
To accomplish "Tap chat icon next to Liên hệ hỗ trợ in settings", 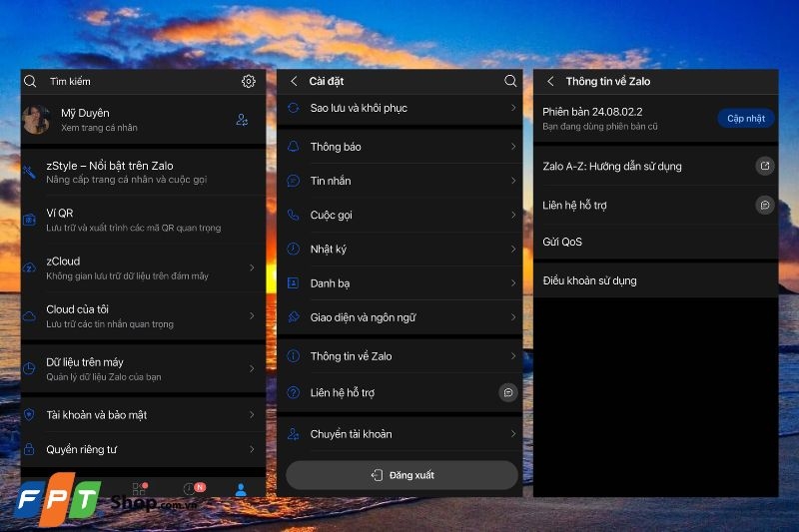I will (x=507, y=393).
